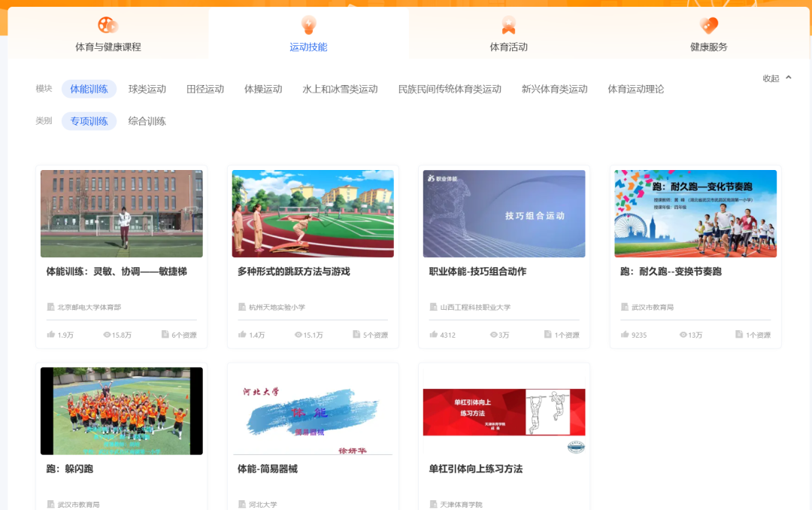
Task: Click the lightning bulb icon above 运动技能
Action: pyautogui.click(x=308, y=23)
